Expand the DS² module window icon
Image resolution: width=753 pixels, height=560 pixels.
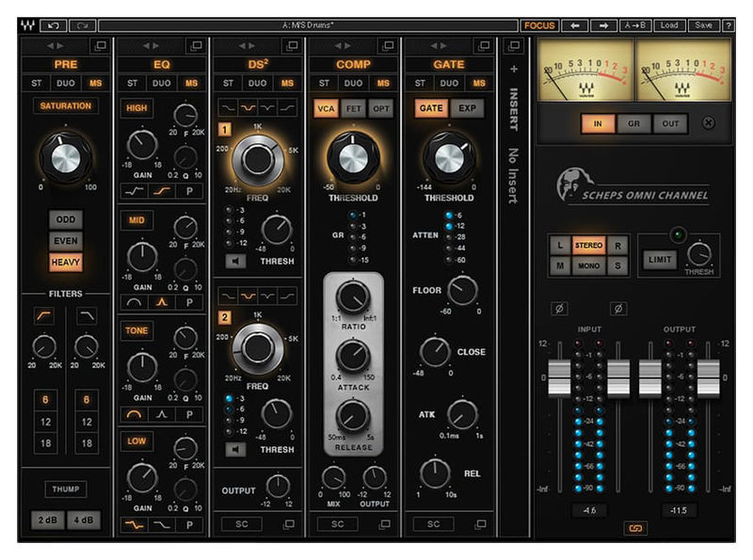pos(293,45)
